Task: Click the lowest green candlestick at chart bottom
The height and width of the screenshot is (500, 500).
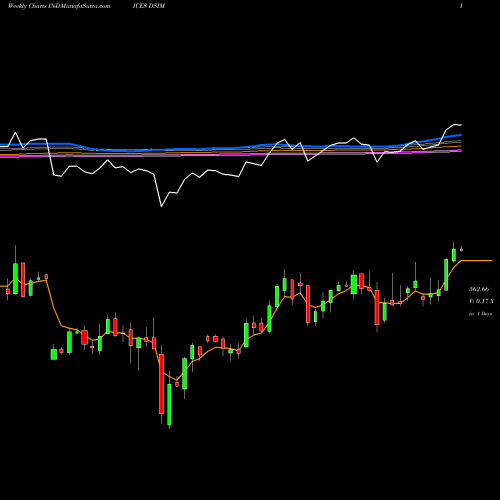Action: [169, 404]
